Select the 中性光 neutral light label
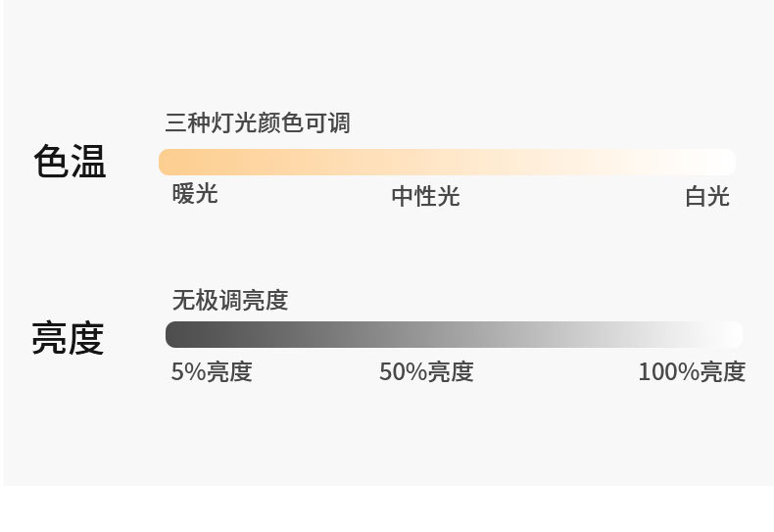774x532 pixels. tap(425, 197)
